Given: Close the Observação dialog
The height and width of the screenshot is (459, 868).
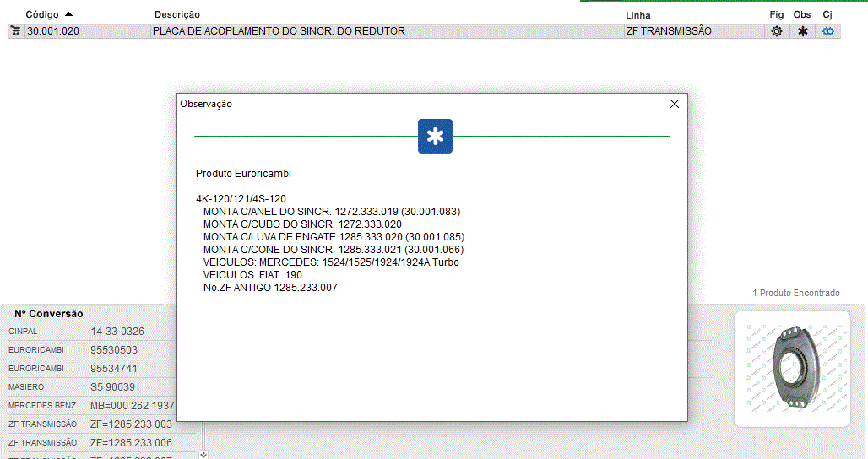Looking at the screenshot, I should 674,104.
